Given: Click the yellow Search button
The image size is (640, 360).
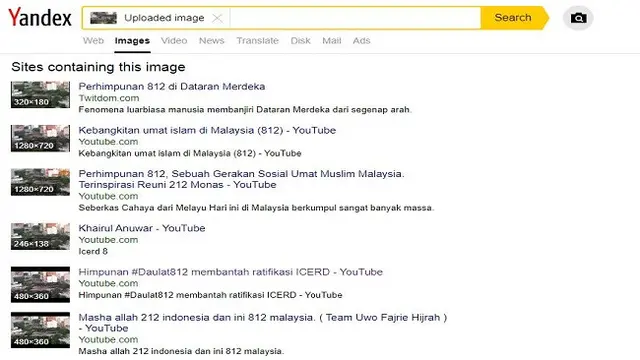Looking at the screenshot, I should pos(514,18).
